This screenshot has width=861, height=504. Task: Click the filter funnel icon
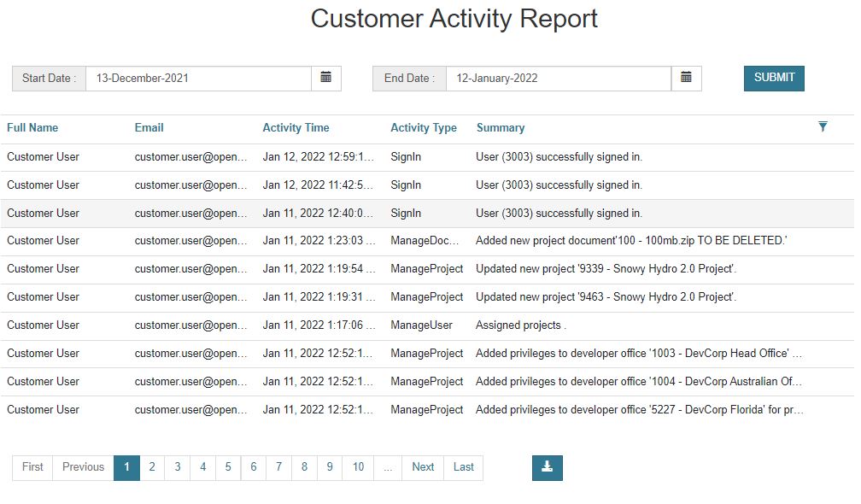coord(823,127)
